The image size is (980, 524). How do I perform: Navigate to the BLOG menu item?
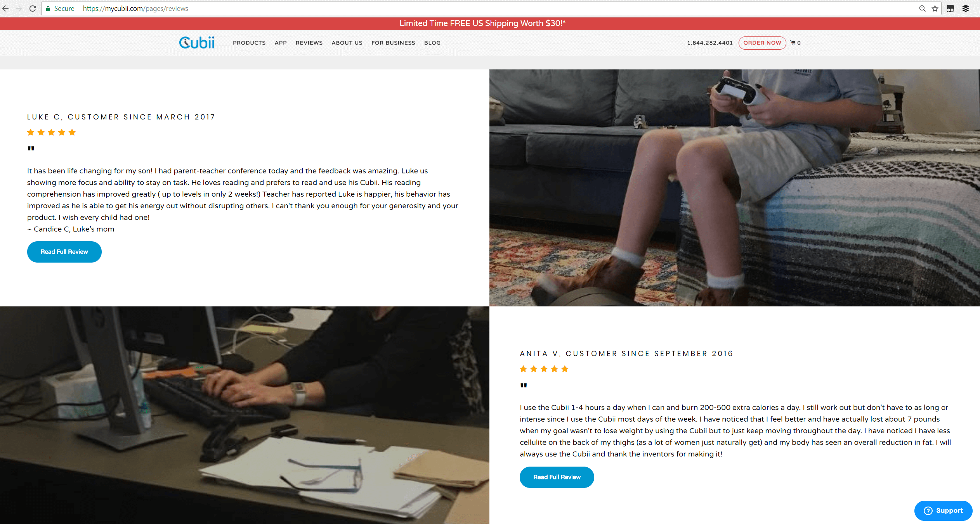point(432,43)
